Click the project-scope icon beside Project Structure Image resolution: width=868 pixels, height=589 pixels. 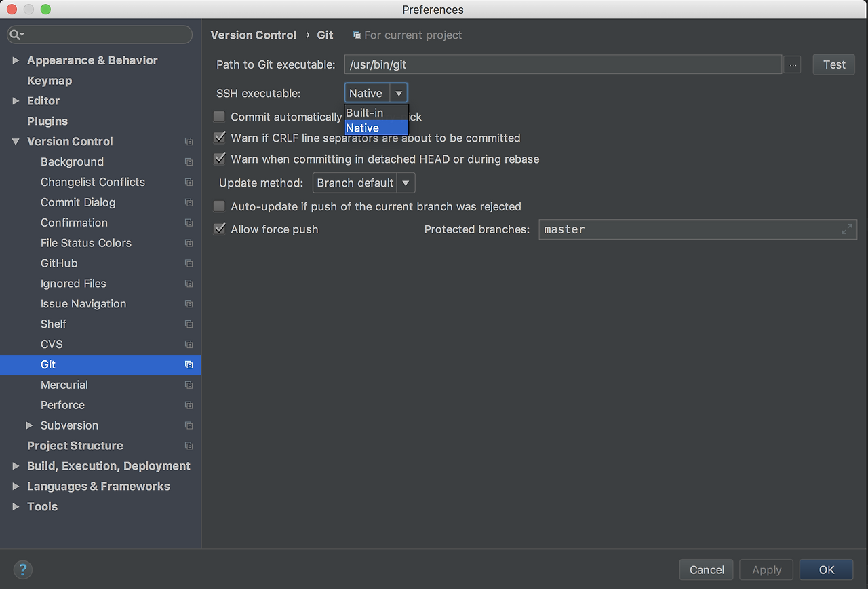[189, 446]
